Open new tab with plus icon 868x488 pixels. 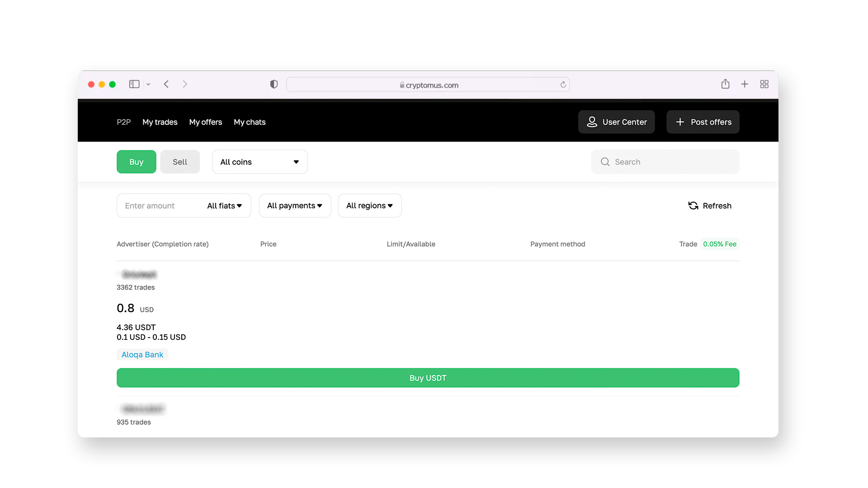click(745, 84)
